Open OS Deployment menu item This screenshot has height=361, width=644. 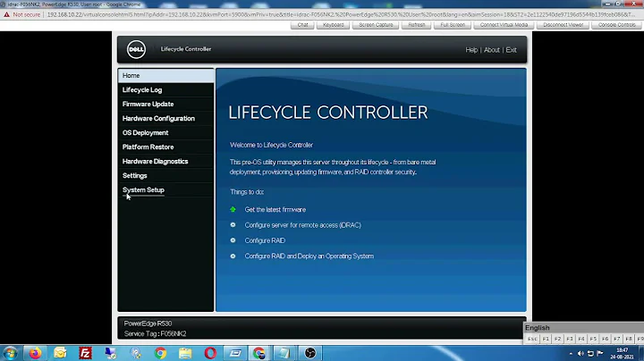[x=166, y=133]
